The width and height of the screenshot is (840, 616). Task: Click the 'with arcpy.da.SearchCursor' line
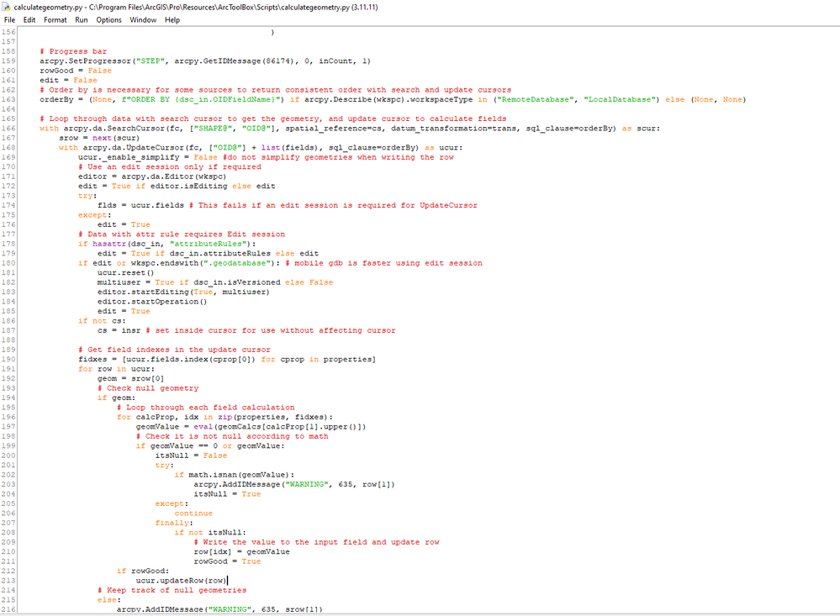pyautogui.click(x=350, y=129)
